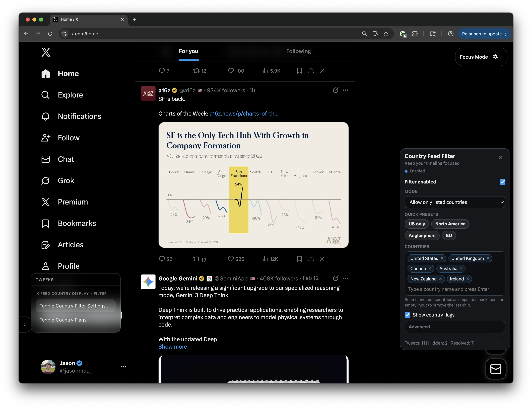This screenshot has height=408, width=532.
Task: Switch to the Following tab
Action: (x=298, y=51)
